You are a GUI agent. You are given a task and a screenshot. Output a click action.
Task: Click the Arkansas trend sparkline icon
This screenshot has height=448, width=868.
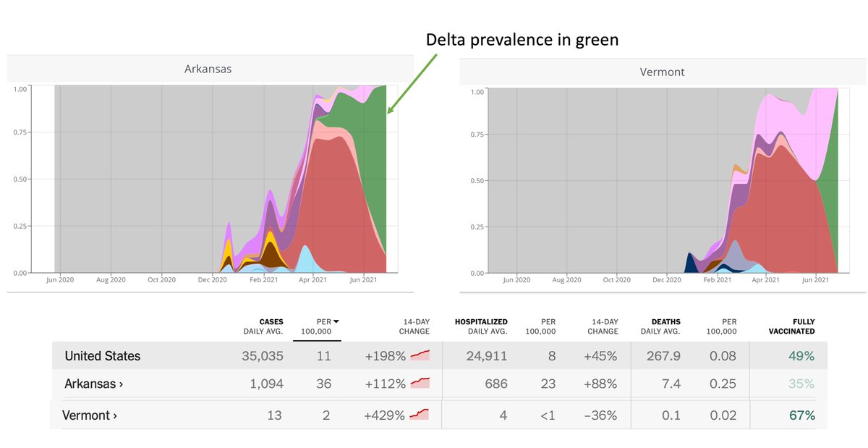tap(420, 383)
